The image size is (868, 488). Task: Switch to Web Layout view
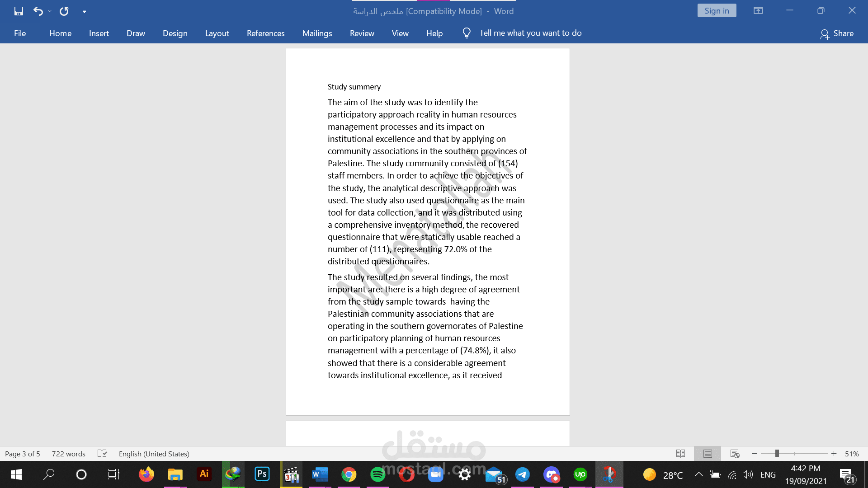click(x=735, y=454)
